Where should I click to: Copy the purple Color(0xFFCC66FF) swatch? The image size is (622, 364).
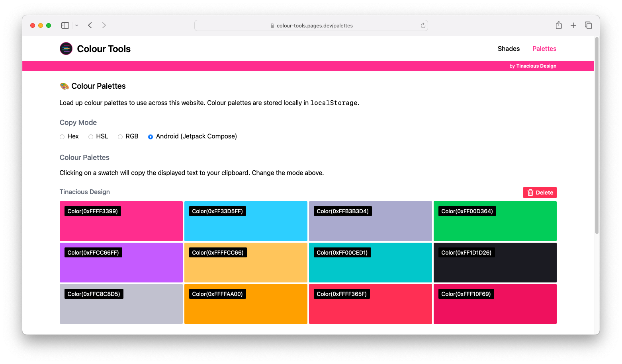coord(121,262)
